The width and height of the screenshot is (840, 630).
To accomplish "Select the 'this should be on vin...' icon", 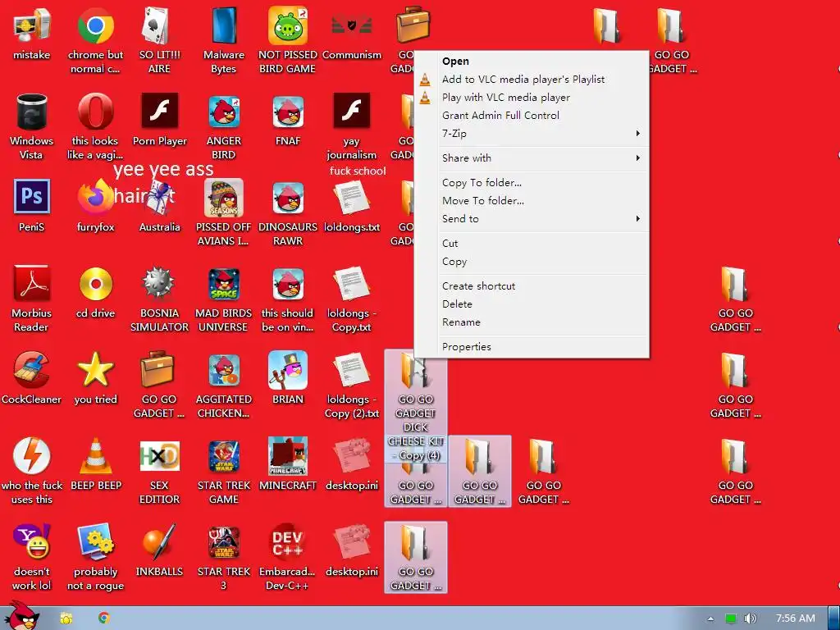I will [x=288, y=299].
